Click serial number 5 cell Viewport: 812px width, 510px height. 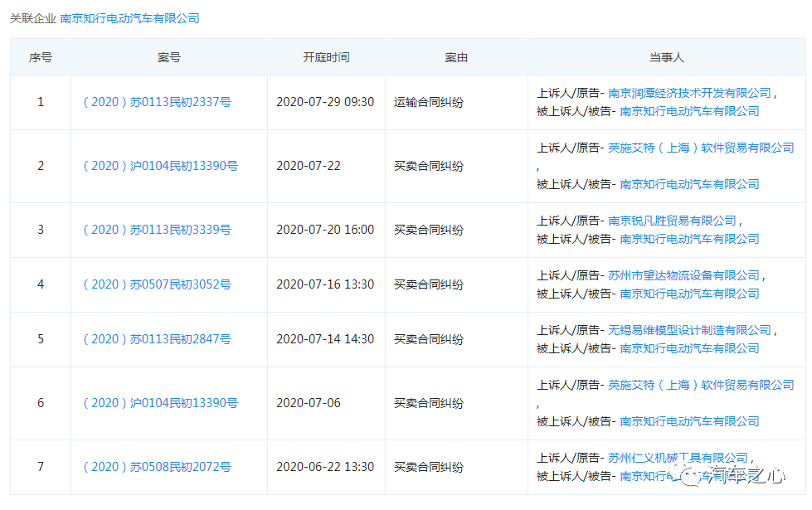[x=41, y=339]
